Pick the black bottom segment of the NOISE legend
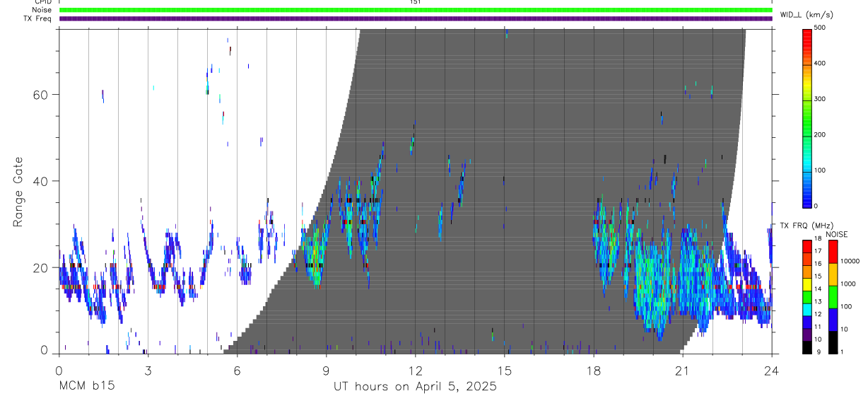The image size is (868, 401). click(833, 342)
